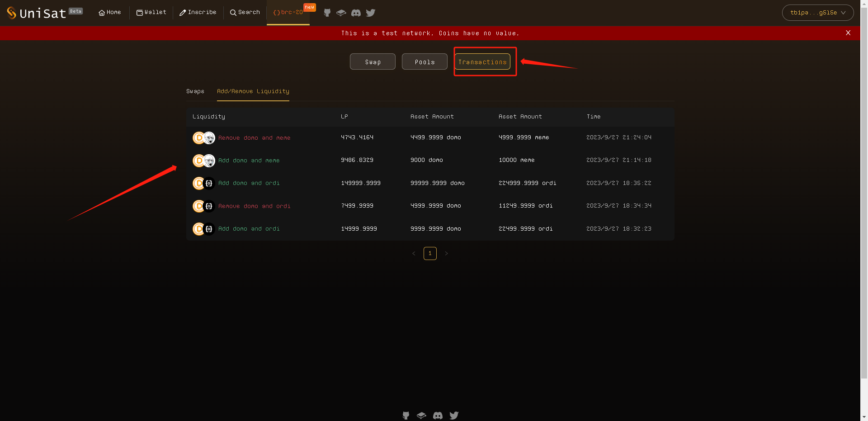The width and height of the screenshot is (868, 421).
Task: Select page 1 in pagination
Action: click(x=430, y=254)
